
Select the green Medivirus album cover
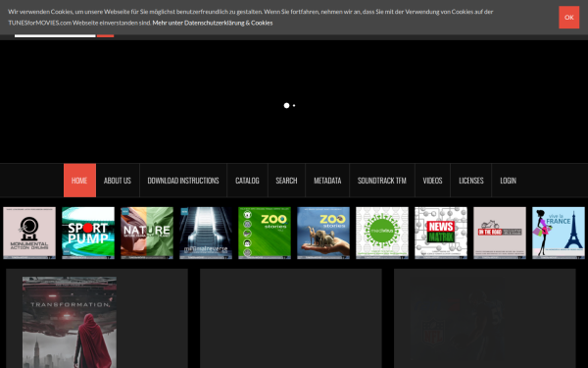coord(382,233)
